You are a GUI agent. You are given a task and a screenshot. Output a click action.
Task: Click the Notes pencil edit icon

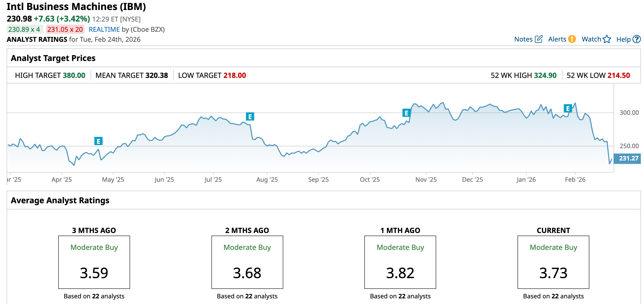tap(539, 39)
